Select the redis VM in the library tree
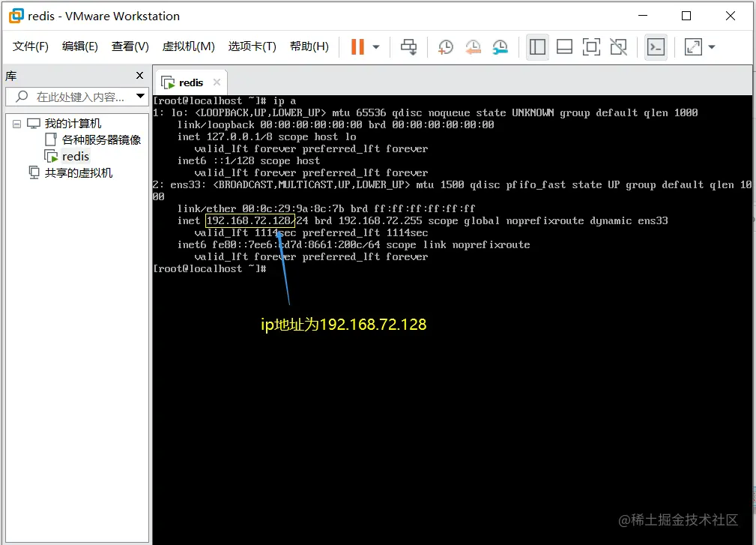 pos(75,156)
